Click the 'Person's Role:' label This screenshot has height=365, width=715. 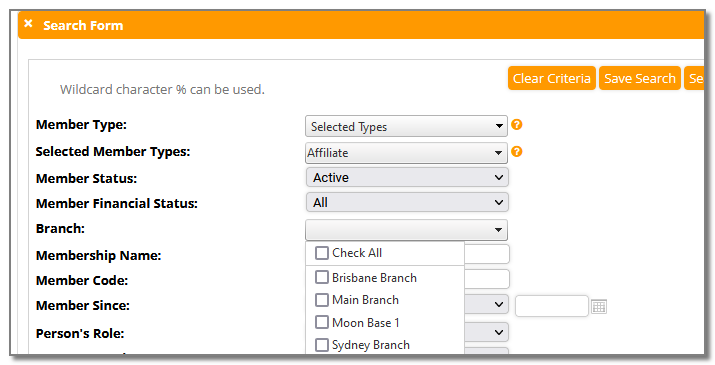point(80,334)
